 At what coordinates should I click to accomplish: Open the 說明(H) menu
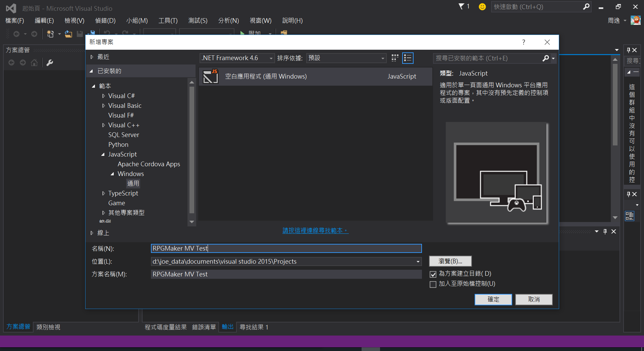click(292, 20)
